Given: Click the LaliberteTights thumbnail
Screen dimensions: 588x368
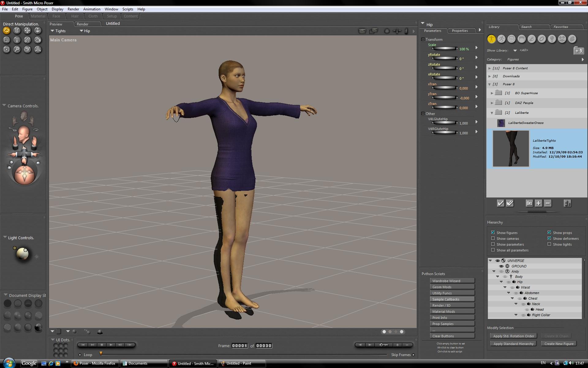Looking at the screenshot, I should (511, 148).
